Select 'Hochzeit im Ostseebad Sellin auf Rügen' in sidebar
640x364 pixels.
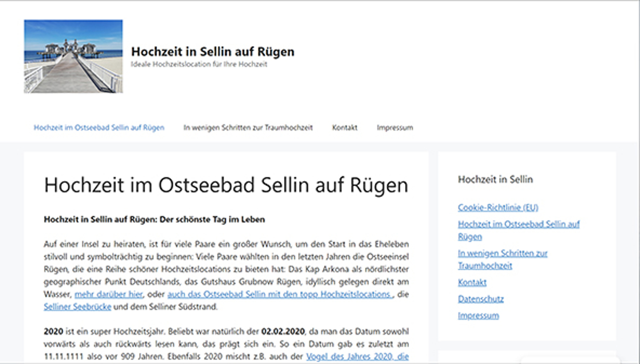[x=519, y=224]
